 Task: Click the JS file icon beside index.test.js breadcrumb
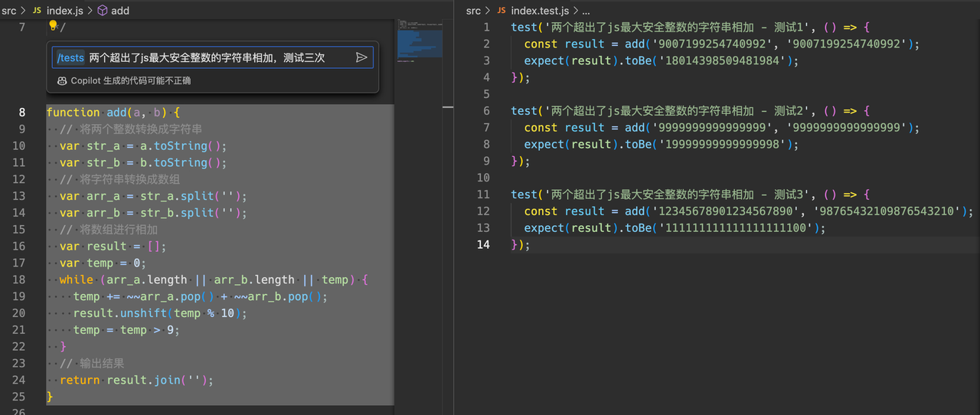(x=501, y=10)
